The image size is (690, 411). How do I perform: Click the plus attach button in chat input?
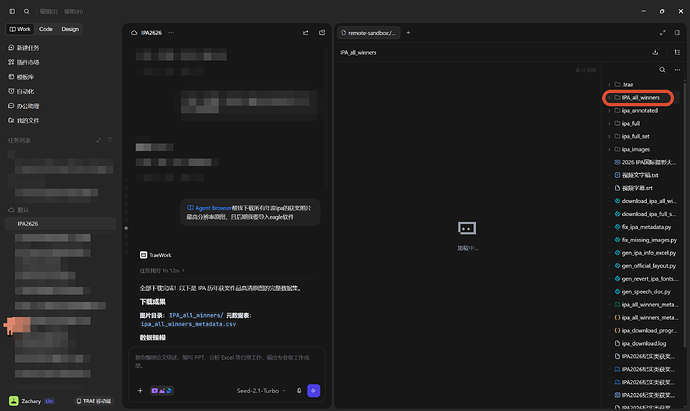point(140,391)
